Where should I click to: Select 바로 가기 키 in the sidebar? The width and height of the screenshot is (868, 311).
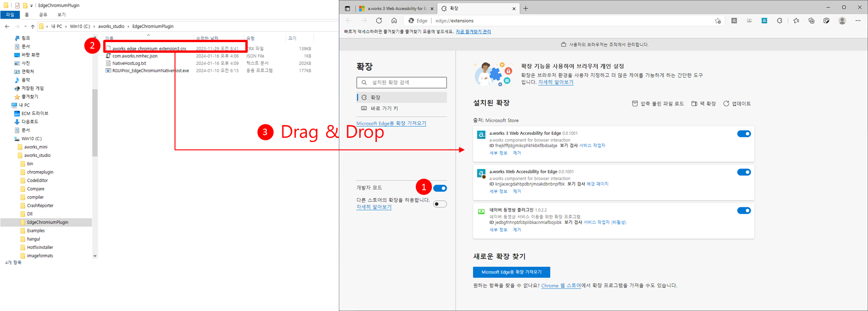[402, 108]
